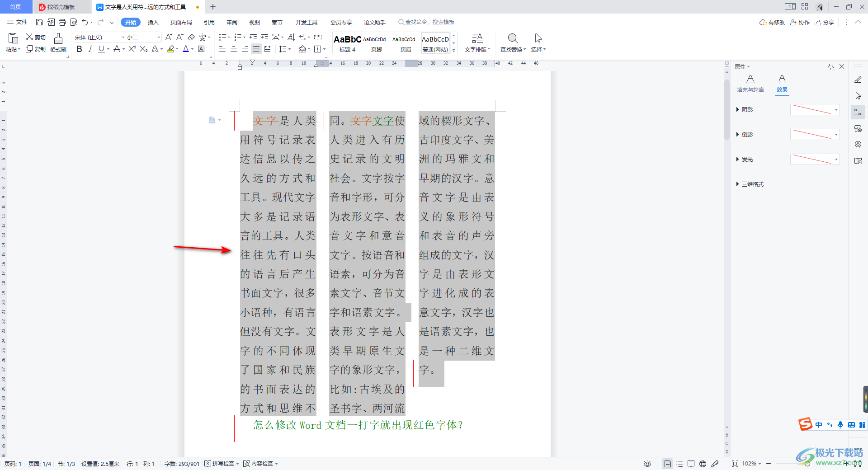Toggle Underline formatting
Viewport: 868px width, 470px height.
(101, 49)
